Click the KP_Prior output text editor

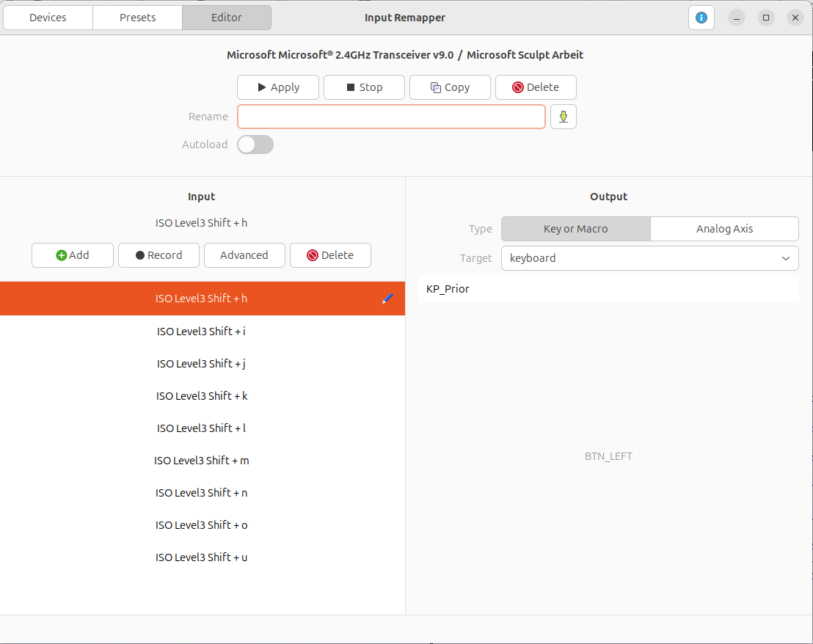click(608, 289)
